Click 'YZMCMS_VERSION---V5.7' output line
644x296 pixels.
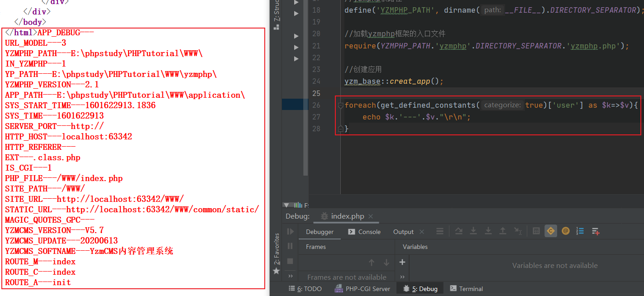click(x=54, y=230)
